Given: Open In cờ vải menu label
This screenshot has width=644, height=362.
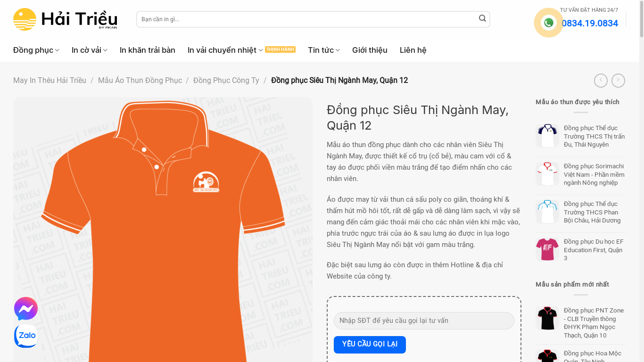Looking at the screenshot, I should (86, 50).
